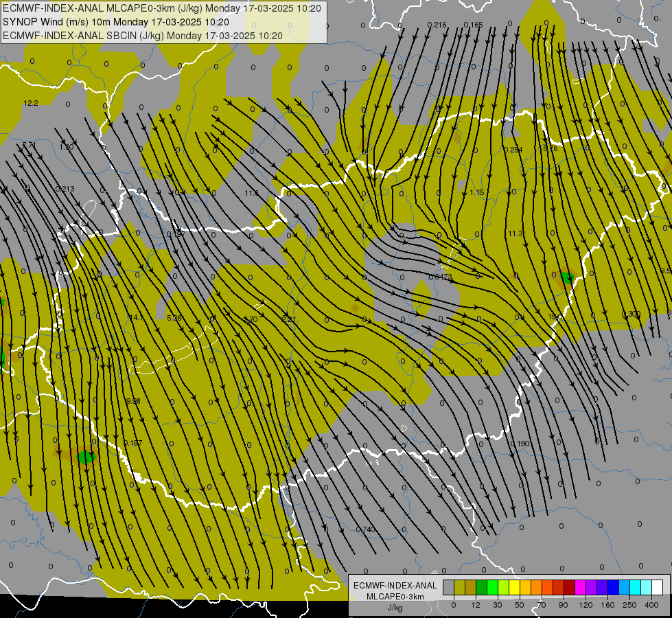Click the map value 5.36
672x618 pixels.
click(x=174, y=318)
